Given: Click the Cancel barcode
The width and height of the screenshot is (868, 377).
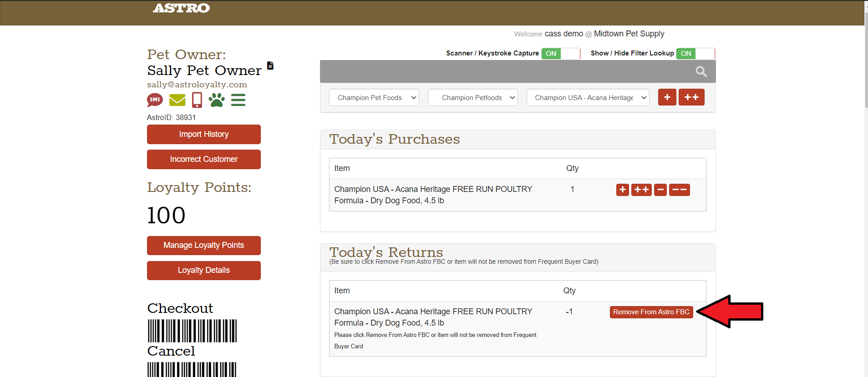Looking at the screenshot, I should [192, 369].
